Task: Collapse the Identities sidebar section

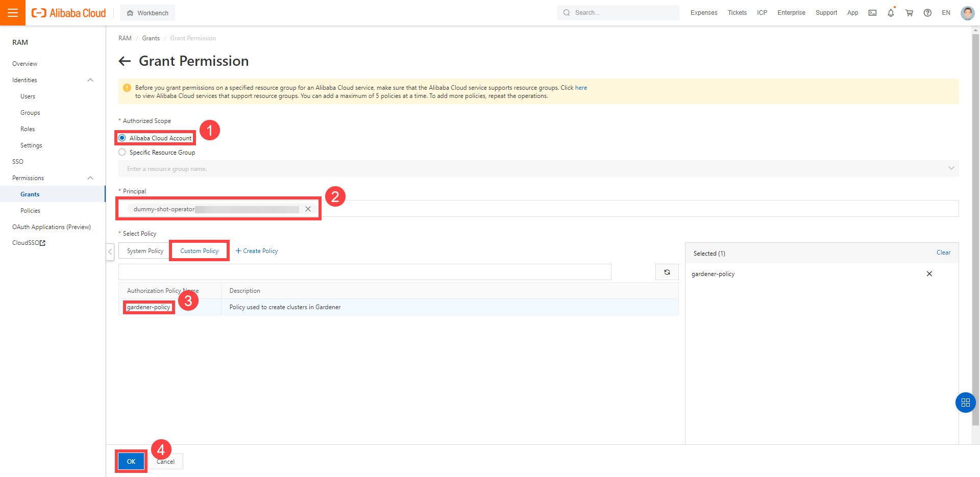Action: pyautogui.click(x=90, y=80)
